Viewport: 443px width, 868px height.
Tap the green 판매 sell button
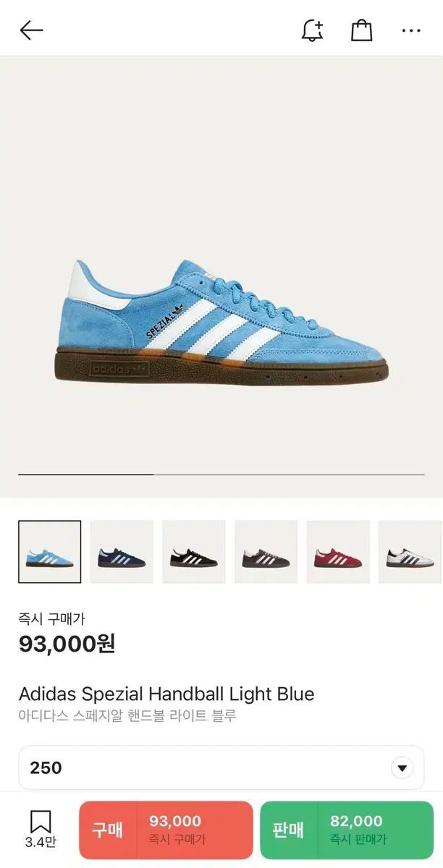347,830
